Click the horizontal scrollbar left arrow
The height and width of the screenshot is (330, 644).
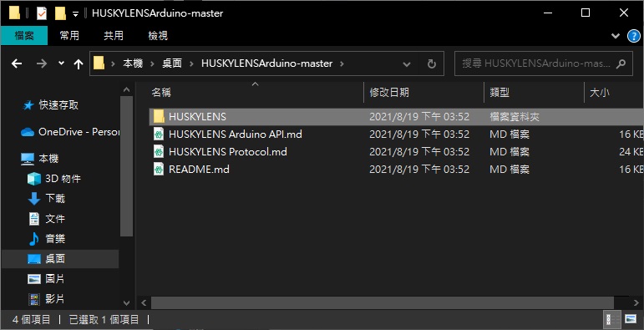[x=144, y=303]
